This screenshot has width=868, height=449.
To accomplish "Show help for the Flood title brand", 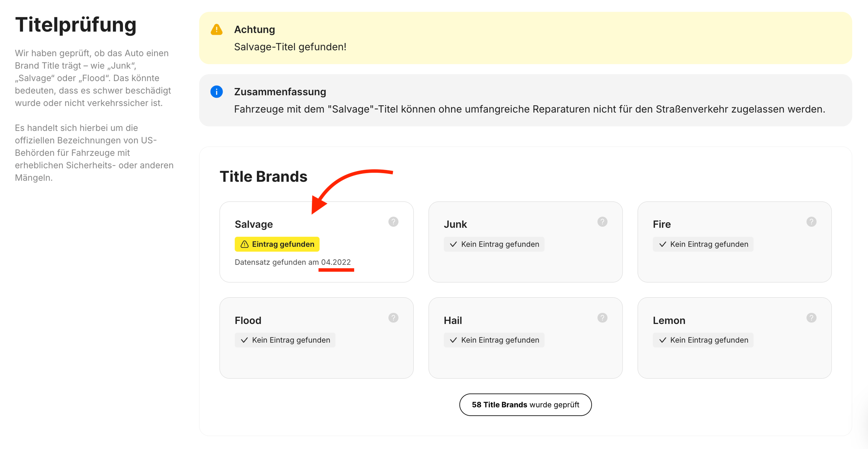I will pos(393,318).
